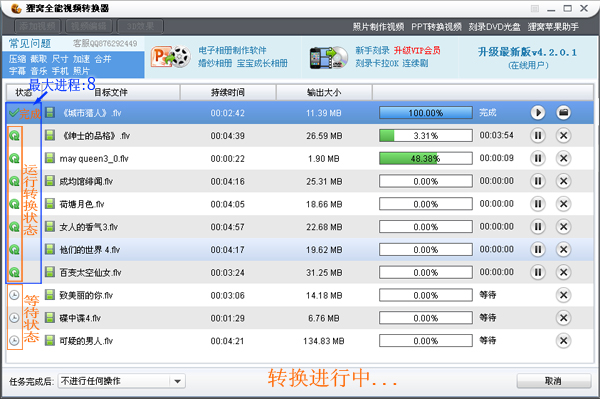Click the phone and DVD disc promo icon

[x=329, y=58]
